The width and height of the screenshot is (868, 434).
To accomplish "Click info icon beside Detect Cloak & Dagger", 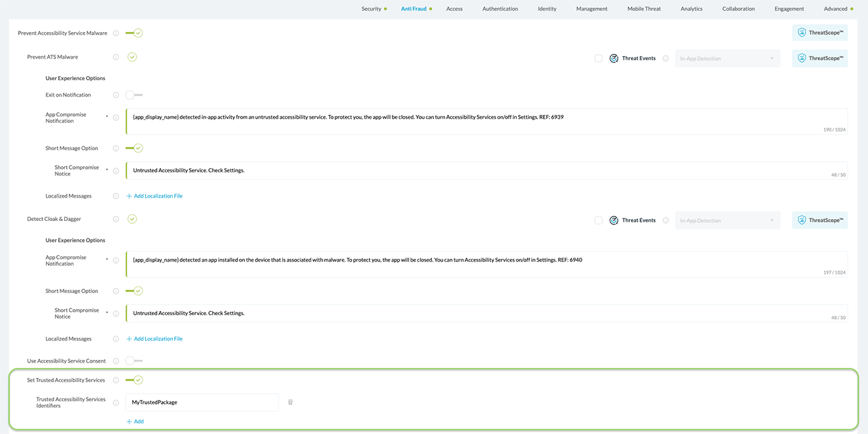I will point(116,219).
